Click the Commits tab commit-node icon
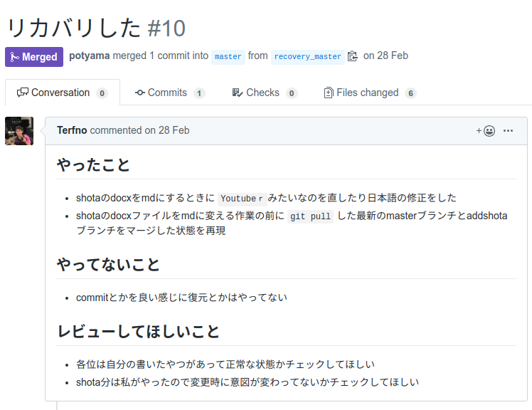 click(x=140, y=93)
